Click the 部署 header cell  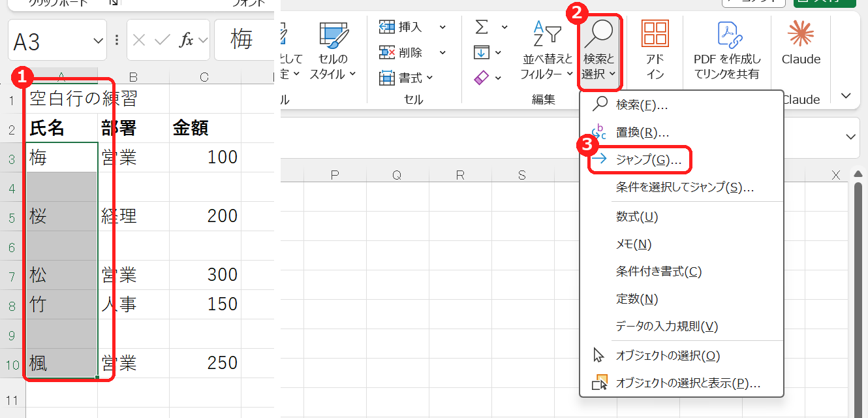[x=133, y=128]
